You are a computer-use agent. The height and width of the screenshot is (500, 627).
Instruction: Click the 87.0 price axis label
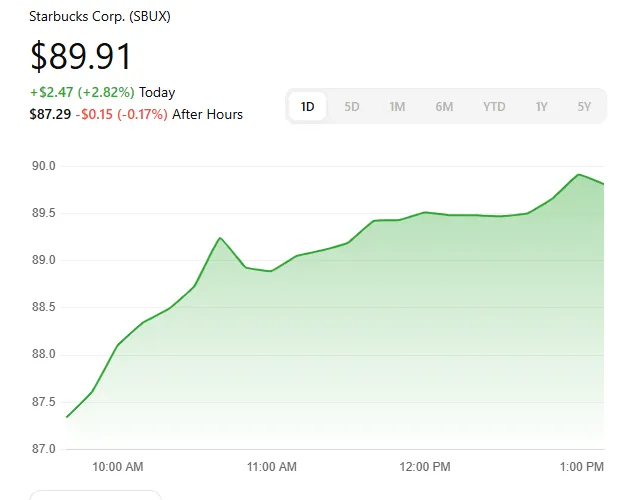(43, 449)
